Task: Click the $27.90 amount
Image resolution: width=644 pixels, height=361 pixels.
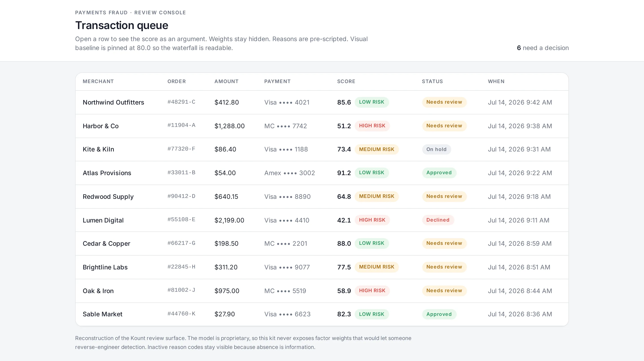Action: click(x=225, y=314)
